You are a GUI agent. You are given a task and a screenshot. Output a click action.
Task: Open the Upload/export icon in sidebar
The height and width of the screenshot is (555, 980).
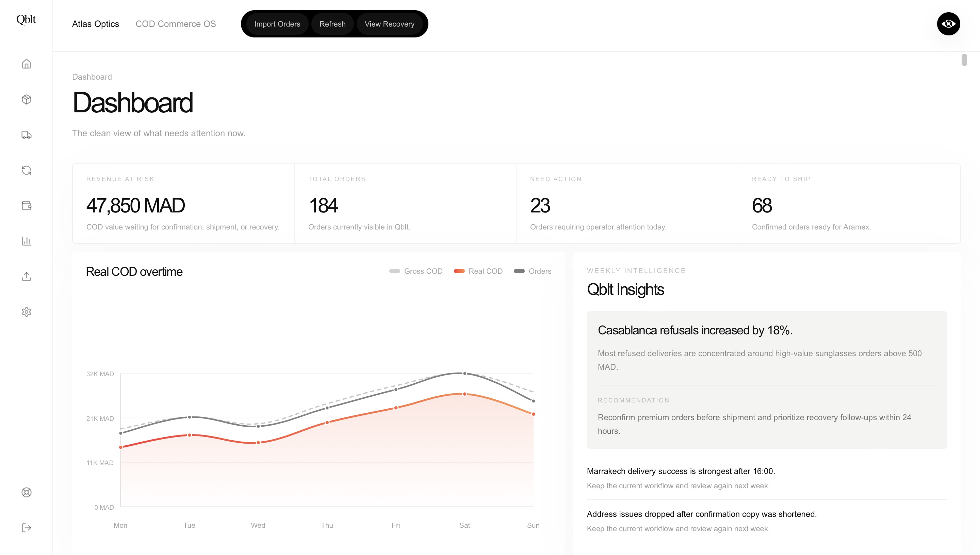point(26,276)
